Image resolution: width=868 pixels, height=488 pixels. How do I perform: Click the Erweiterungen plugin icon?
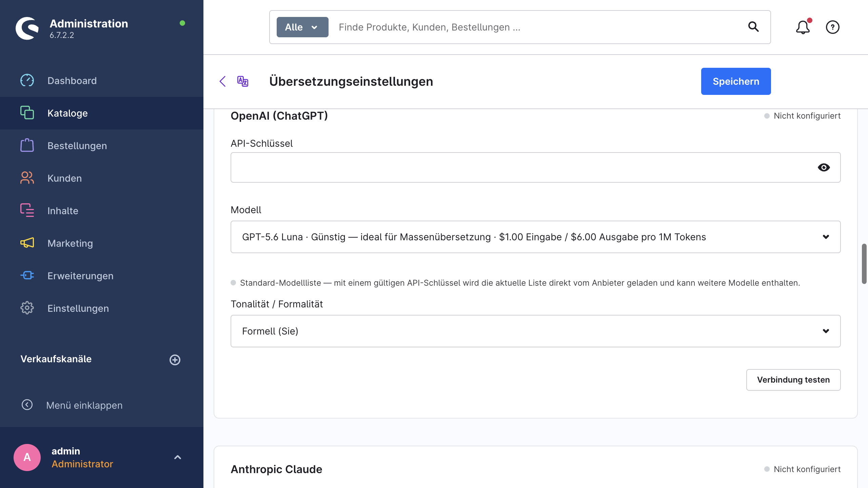coord(27,276)
